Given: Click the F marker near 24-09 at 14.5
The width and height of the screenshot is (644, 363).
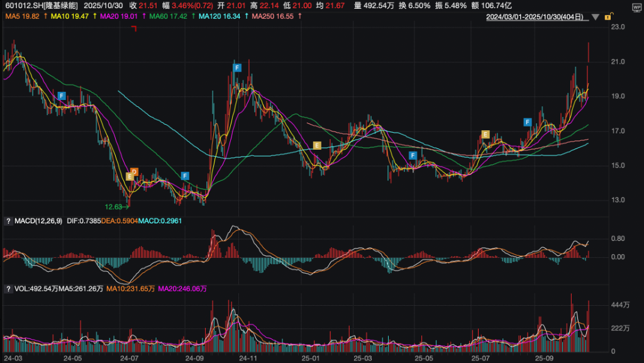Looking at the screenshot, I should (x=186, y=176).
